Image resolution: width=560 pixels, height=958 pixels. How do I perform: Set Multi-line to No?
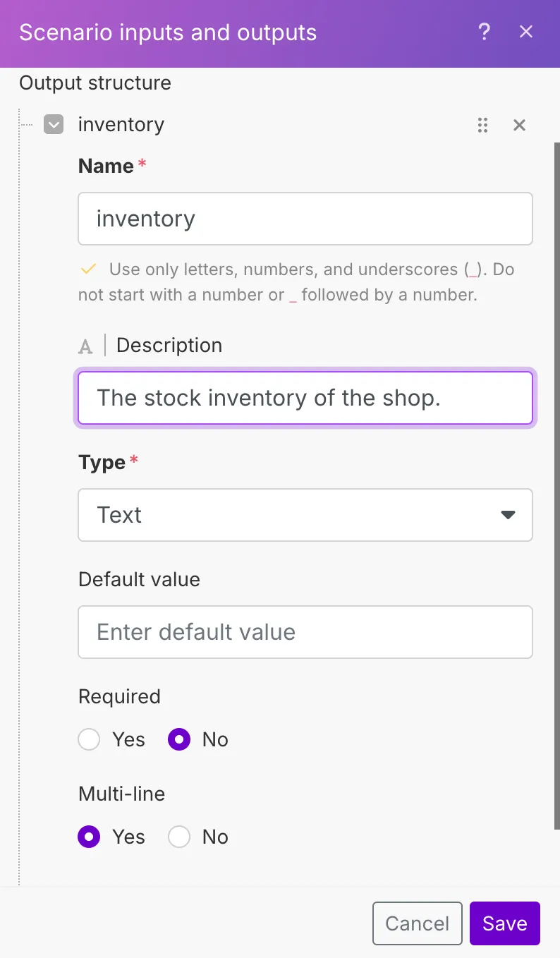point(179,837)
